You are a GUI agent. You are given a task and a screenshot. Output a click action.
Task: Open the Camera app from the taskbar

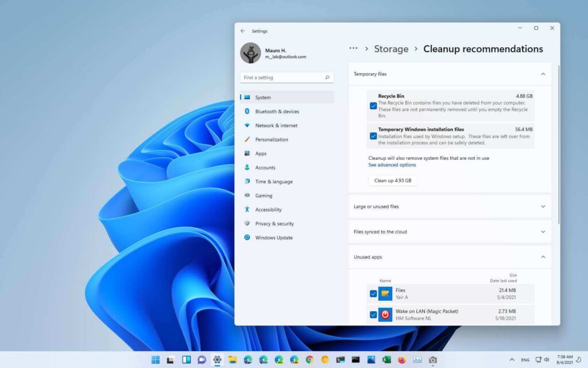pos(433,360)
